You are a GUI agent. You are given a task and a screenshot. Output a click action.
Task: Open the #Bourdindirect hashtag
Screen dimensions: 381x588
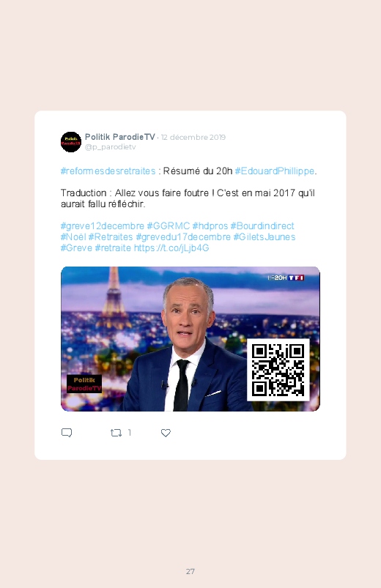click(x=262, y=226)
